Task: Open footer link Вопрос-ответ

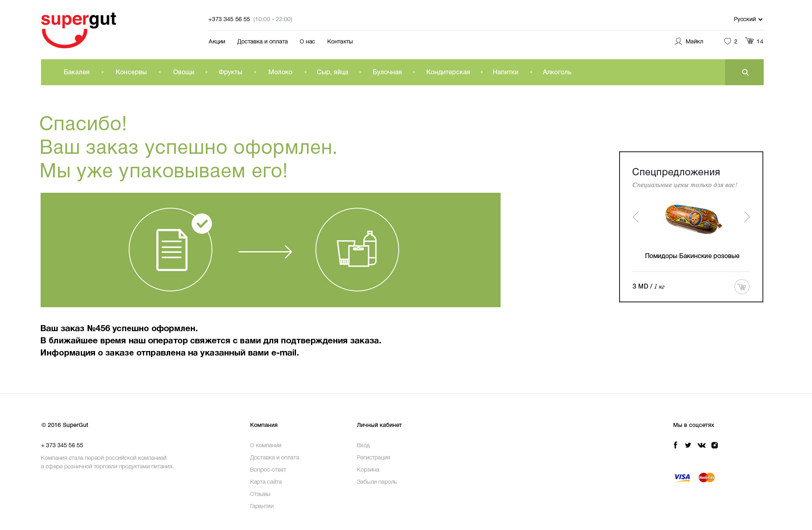Action: click(268, 470)
